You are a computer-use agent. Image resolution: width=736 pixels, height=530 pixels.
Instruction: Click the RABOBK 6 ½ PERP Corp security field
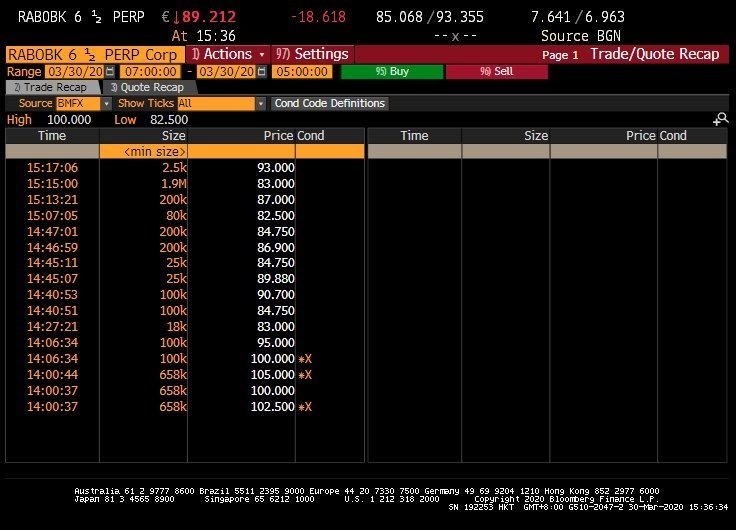[95, 54]
